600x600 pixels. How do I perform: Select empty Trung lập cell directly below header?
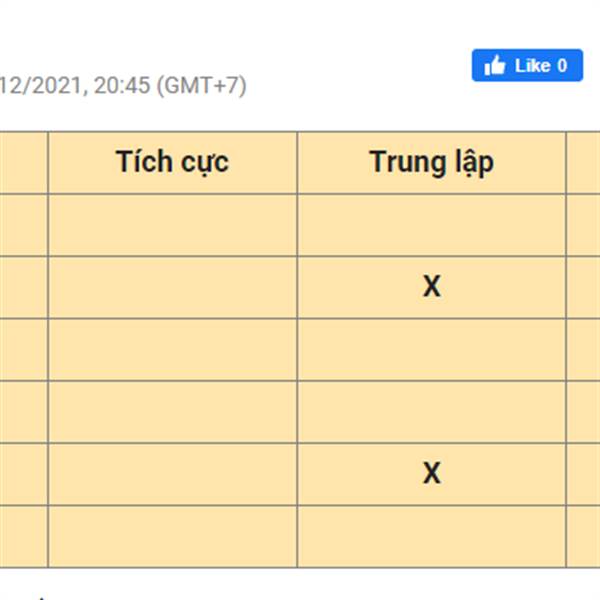(x=431, y=225)
